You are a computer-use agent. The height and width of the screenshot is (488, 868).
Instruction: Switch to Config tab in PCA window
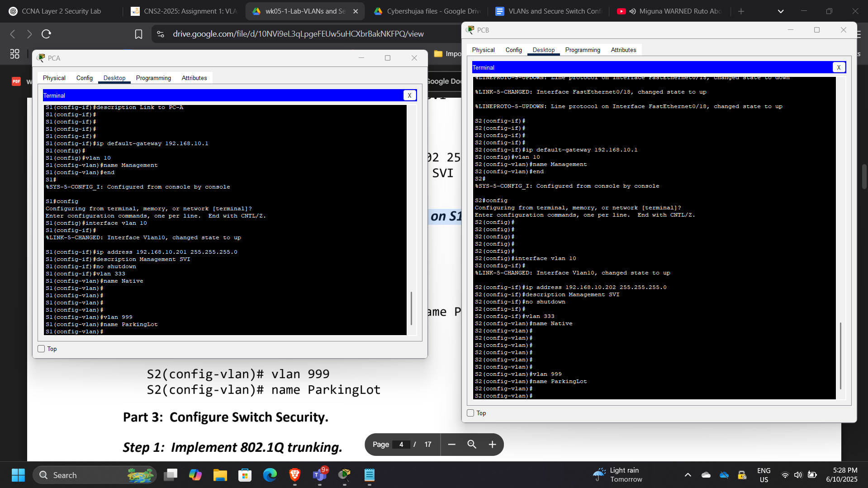84,78
